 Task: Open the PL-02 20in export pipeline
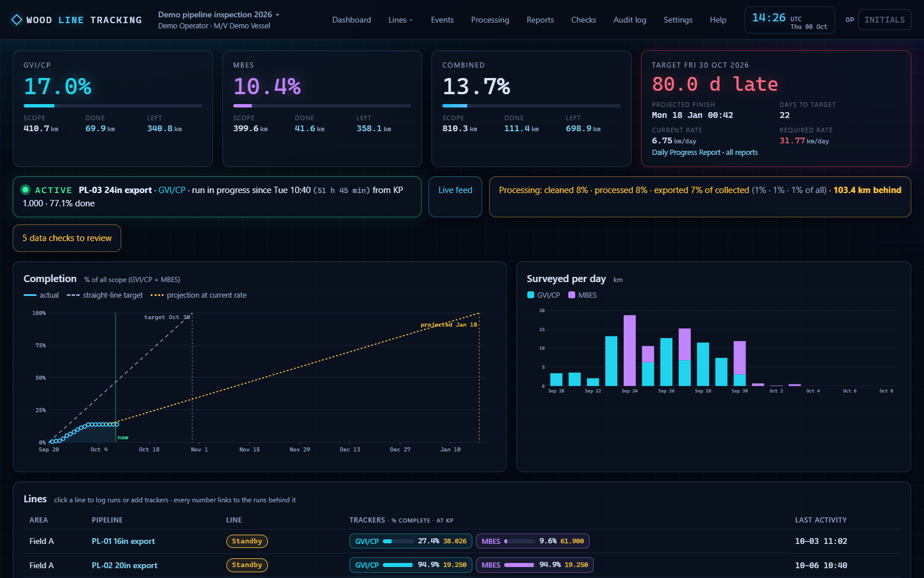click(124, 565)
